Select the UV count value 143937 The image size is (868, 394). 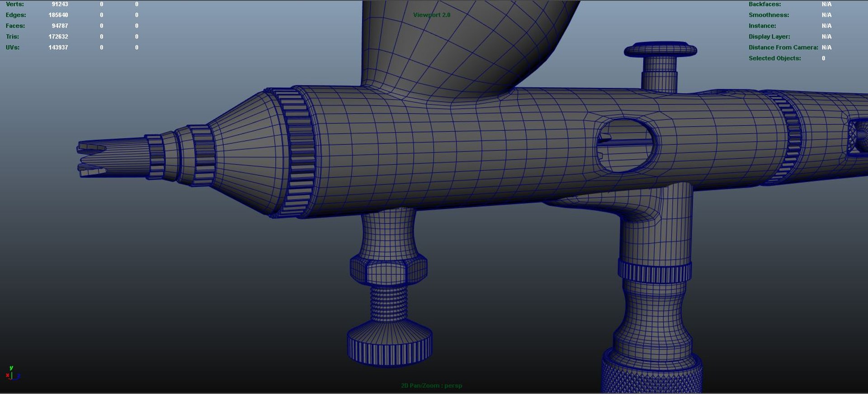tap(58, 47)
